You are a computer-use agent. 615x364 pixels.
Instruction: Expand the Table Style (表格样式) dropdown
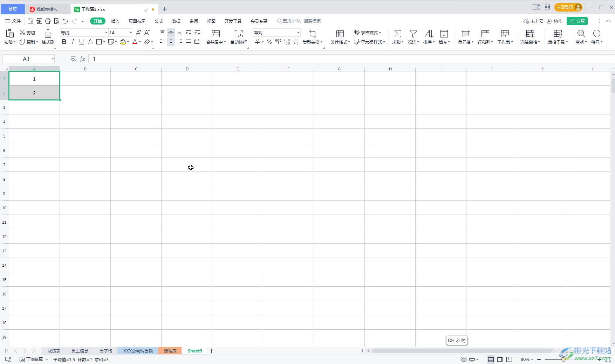pyautogui.click(x=380, y=33)
